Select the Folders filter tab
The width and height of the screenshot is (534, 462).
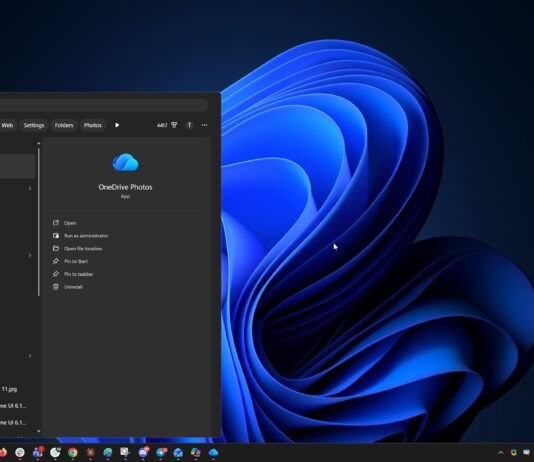pos(64,125)
